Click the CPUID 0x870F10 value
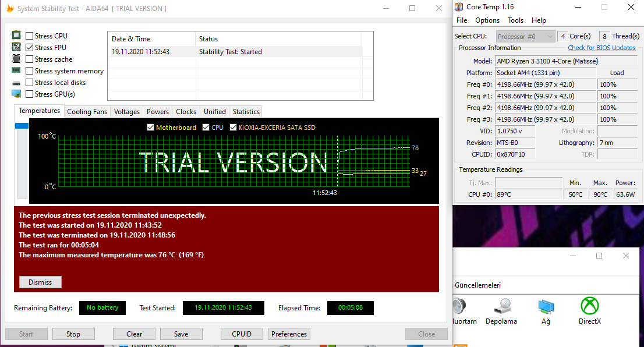644x347 pixels. click(x=515, y=154)
